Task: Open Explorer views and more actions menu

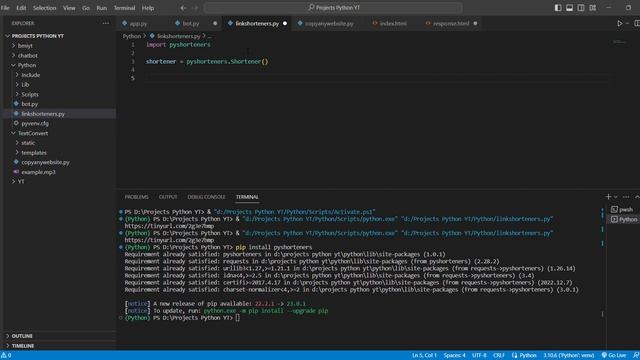Action: [x=106, y=23]
